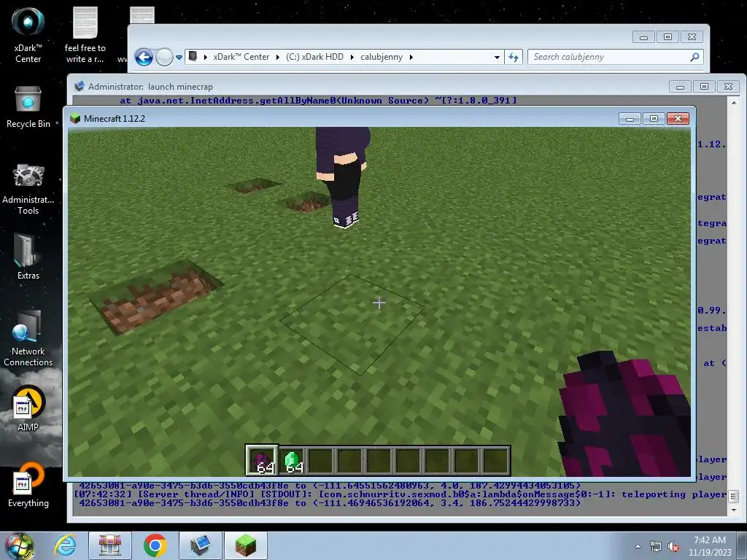Open the address bar history dropdown
Image resolution: width=747 pixels, height=560 pixels.
coord(497,57)
